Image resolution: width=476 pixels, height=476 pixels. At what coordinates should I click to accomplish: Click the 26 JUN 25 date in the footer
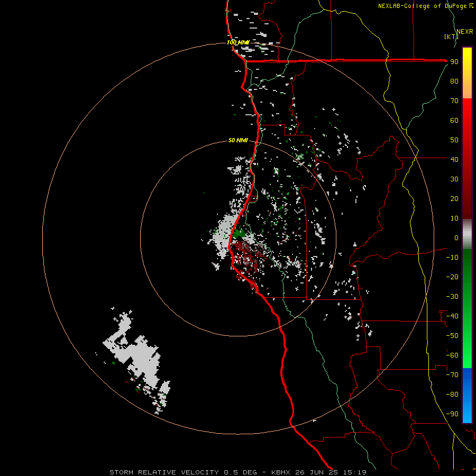click(x=316, y=472)
